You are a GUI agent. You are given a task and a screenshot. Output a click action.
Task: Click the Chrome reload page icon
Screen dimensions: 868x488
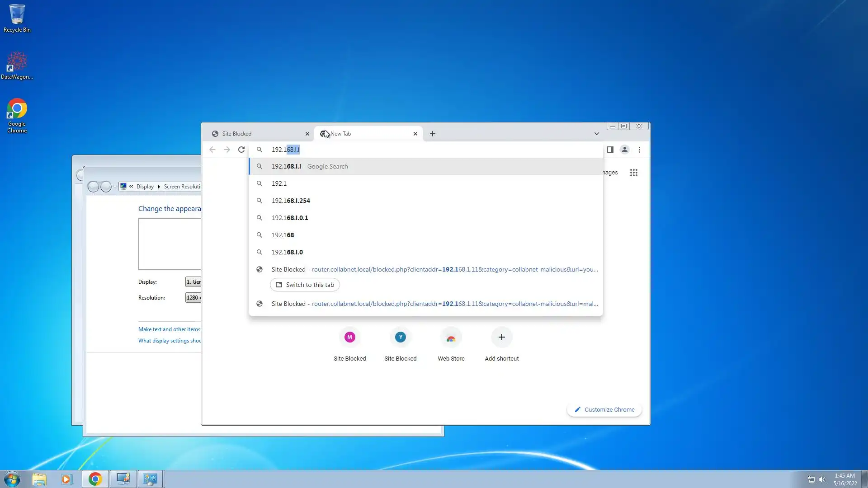tap(241, 150)
